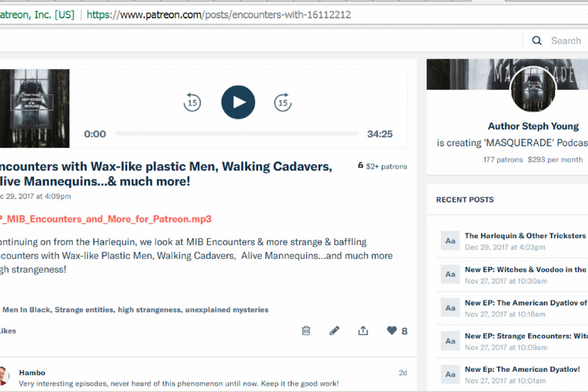Click Hambo's comment text 'Very interesting episodes'
This screenshot has width=588, height=392.
(x=179, y=383)
